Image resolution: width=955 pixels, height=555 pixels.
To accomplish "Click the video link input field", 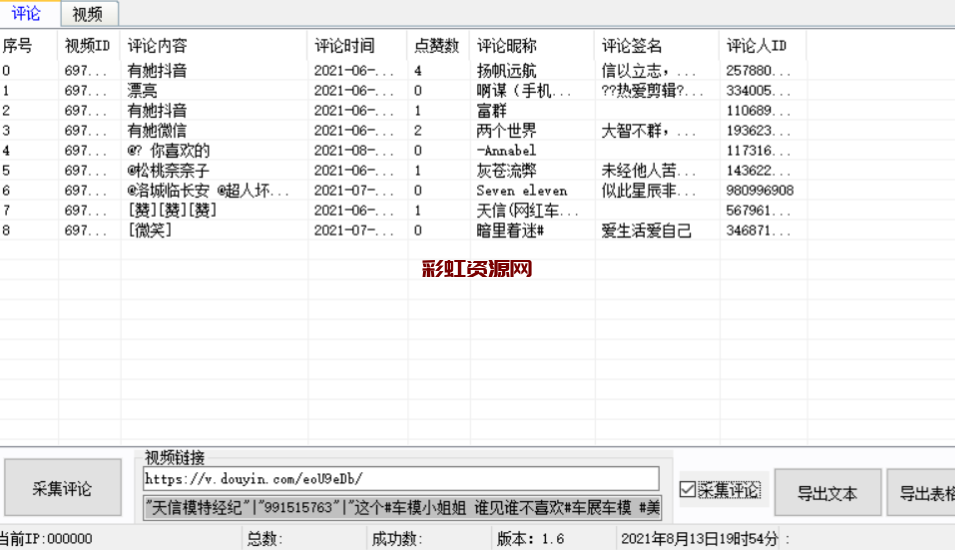I will tap(400, 478).
